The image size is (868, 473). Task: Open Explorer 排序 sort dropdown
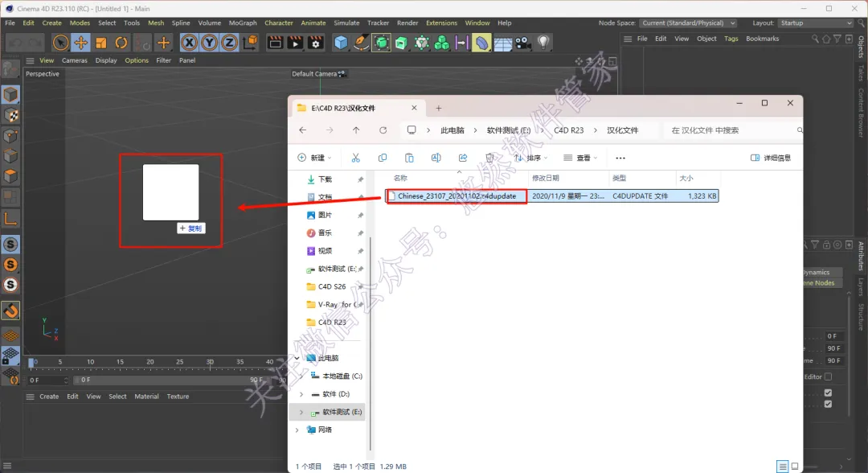pyautogui.click(x=531, y=158)
